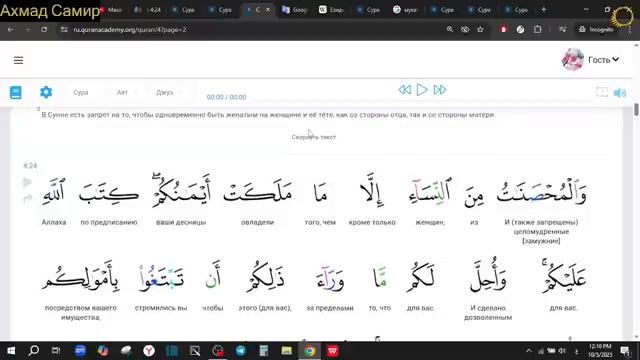Viewport: 640px width, 360px height.
Task: Collapse the commentary with Свернуть текст
Action: 313,137
